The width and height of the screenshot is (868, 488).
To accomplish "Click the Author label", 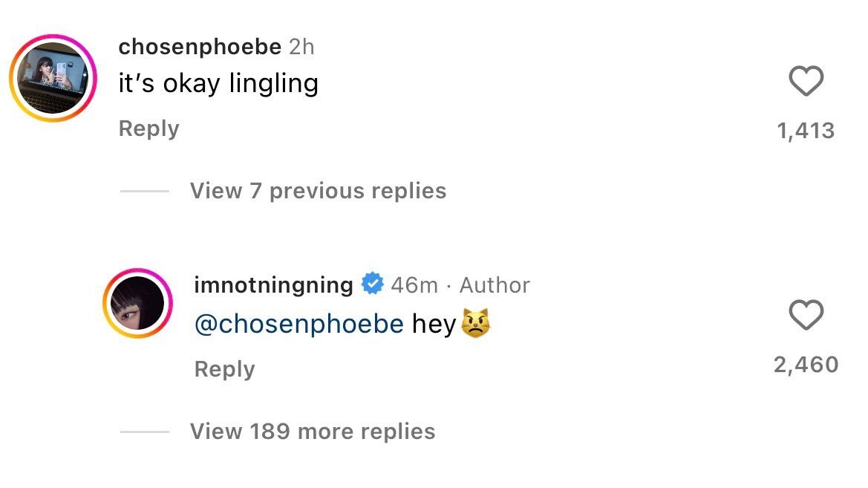I will [495, 284].
